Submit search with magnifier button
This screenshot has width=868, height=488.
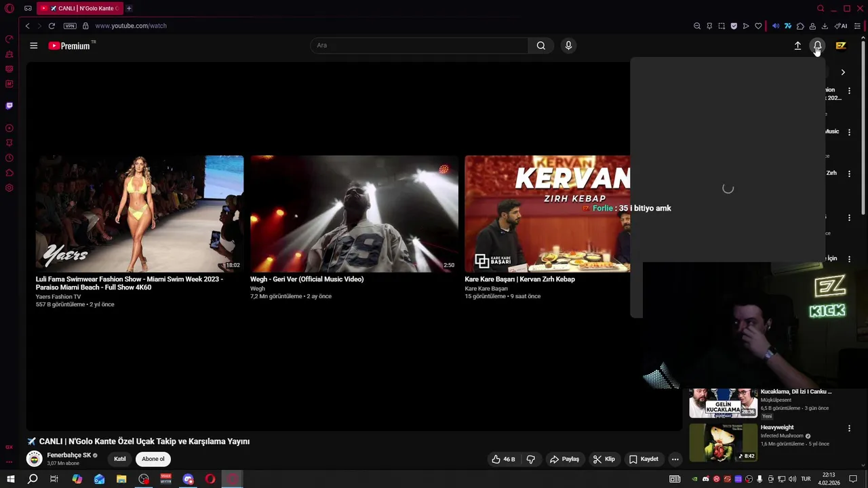pyautogui.click(x=540, y=45)
